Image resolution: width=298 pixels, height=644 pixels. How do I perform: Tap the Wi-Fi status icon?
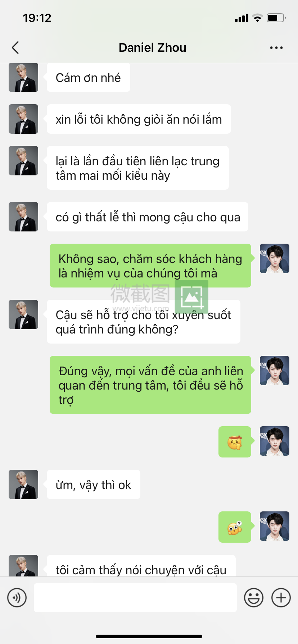point(257,18)
